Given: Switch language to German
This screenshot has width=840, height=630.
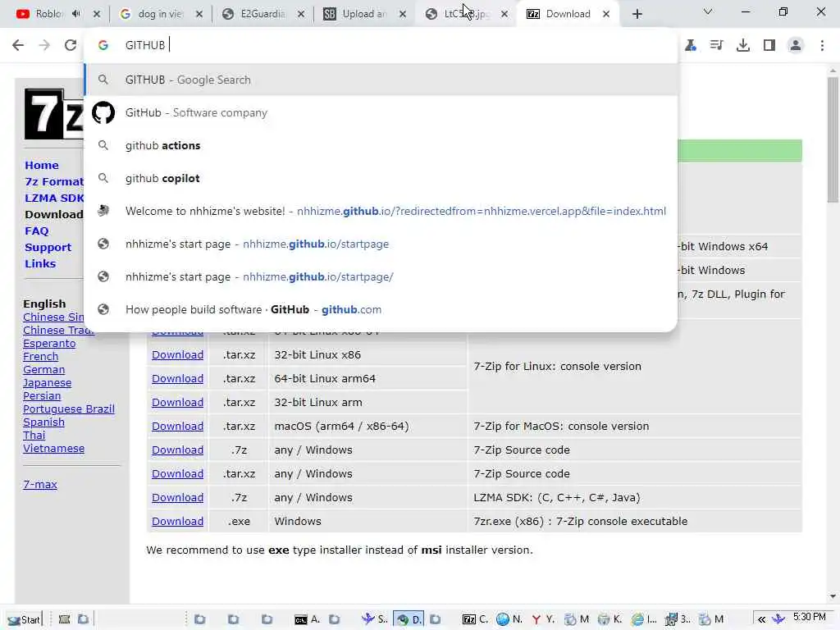Looking at the screenshot, I should [x=44, y=370].
